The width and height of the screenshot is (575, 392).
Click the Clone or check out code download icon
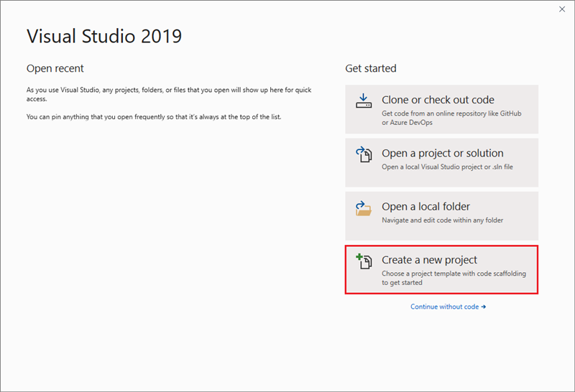[364, 101]
